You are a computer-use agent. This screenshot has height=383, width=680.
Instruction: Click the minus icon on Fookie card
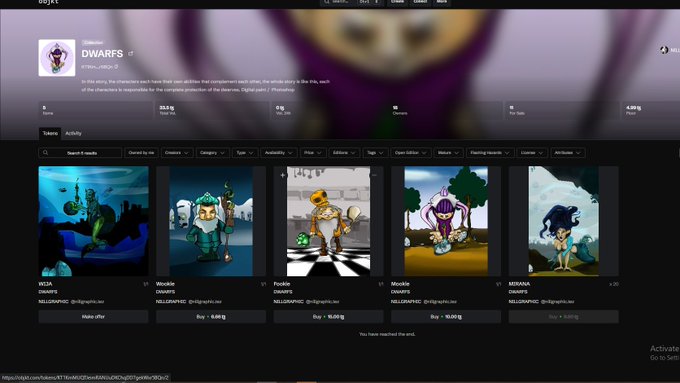point(374,175)
